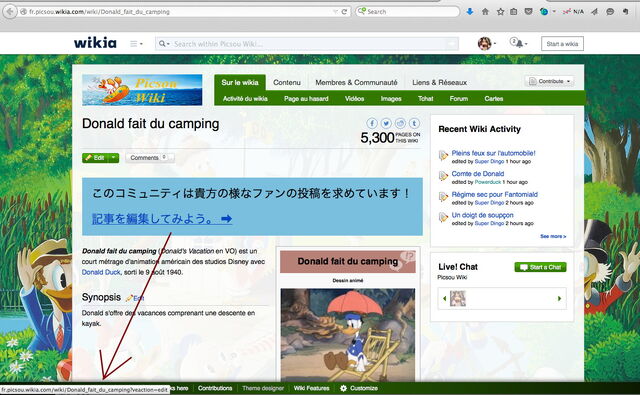Click the globe extension icon in toolbar
The width and height of the screenshot is (640, 395).
click(544, 11)
